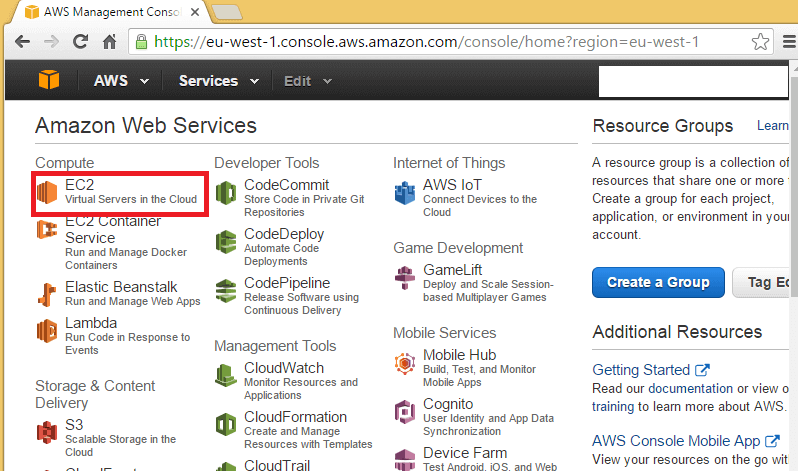This screenshot has height=471, width=798.
Task: Click the orange AWS cube logo
Action: tap(49, 80)
